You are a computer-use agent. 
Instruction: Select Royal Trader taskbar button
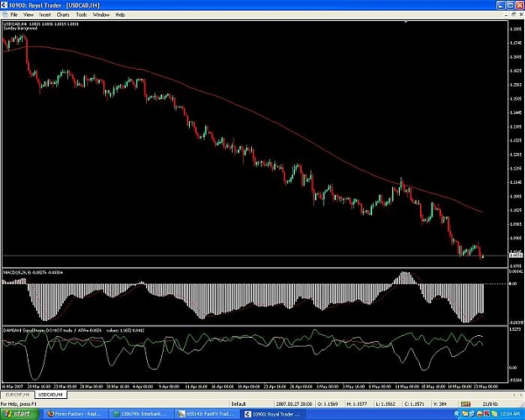(274, 414)
